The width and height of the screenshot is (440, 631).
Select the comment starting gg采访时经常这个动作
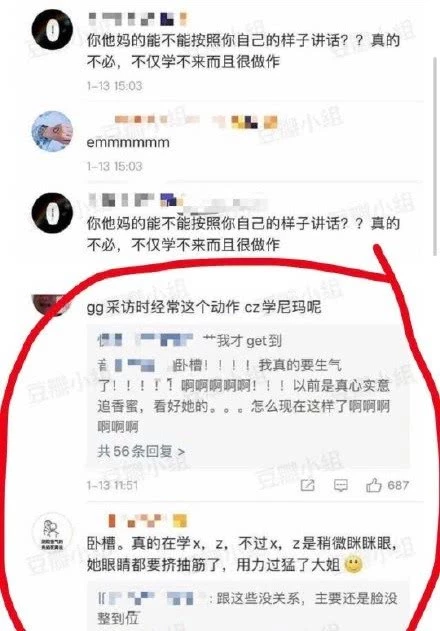point(204,307)
